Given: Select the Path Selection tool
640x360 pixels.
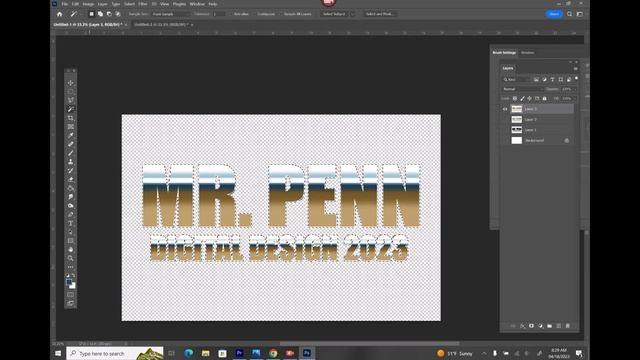Looking at the screenshot, I should [x=71, y=232].
